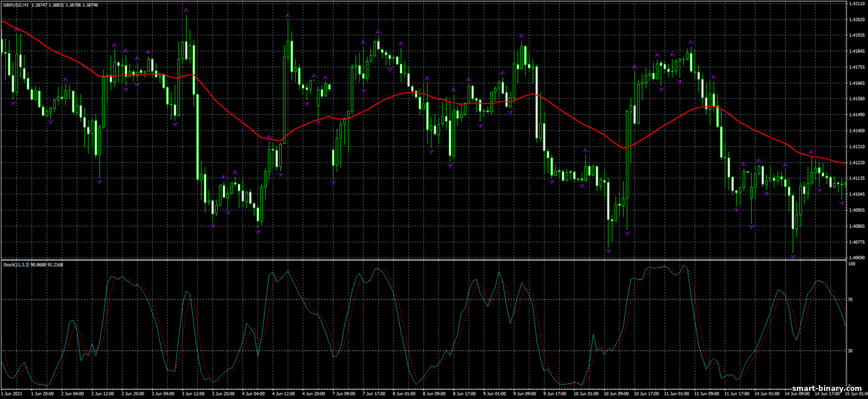The height and width of the screenshot is (399, 868).
Task: Click the 14 Jun 01:00 time label
Action: [766, 394]
